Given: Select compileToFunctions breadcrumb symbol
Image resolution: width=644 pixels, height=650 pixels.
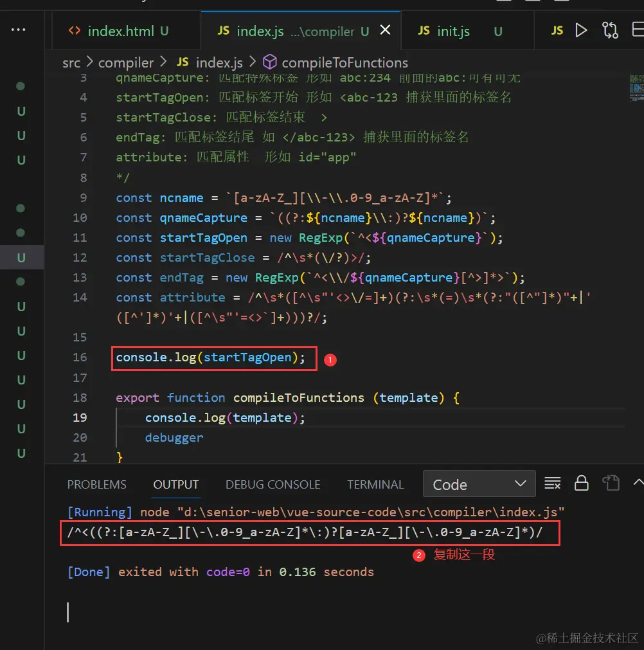Looking at the screenshot, I should 335,62.
